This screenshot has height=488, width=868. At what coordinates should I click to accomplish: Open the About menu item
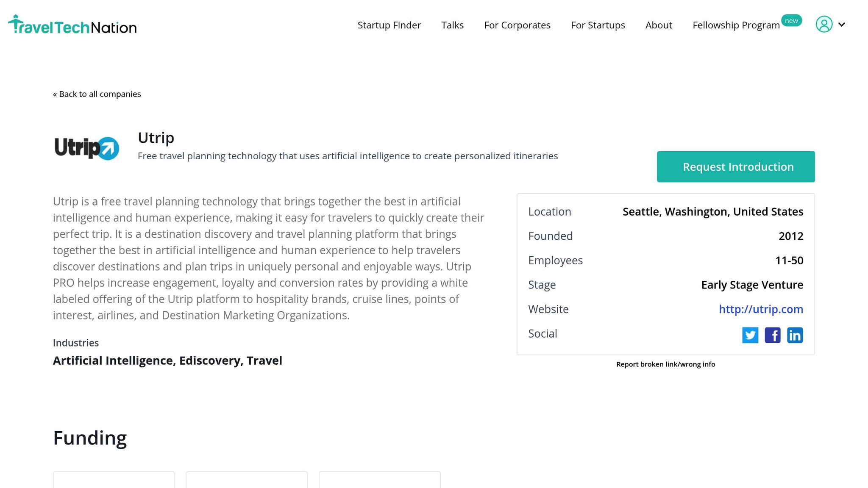click(x=659, y=25)
